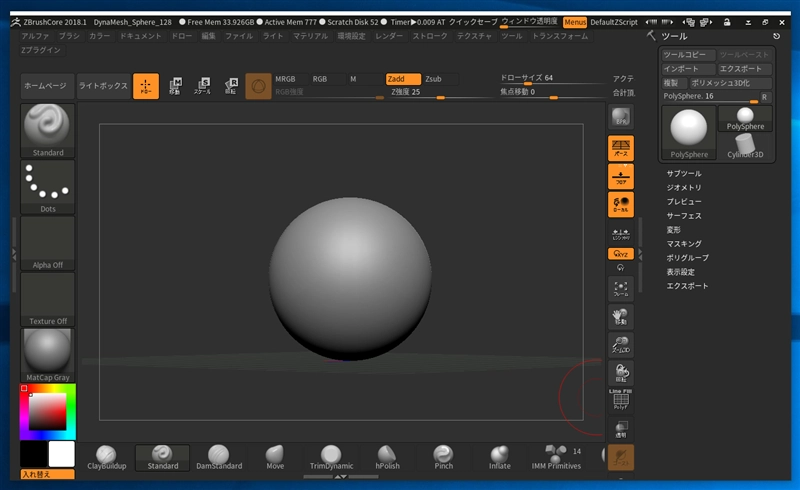Expand the 表示設定 section
Image resolution: width=800 pixels, height=490 pixels.
[681, 272]
